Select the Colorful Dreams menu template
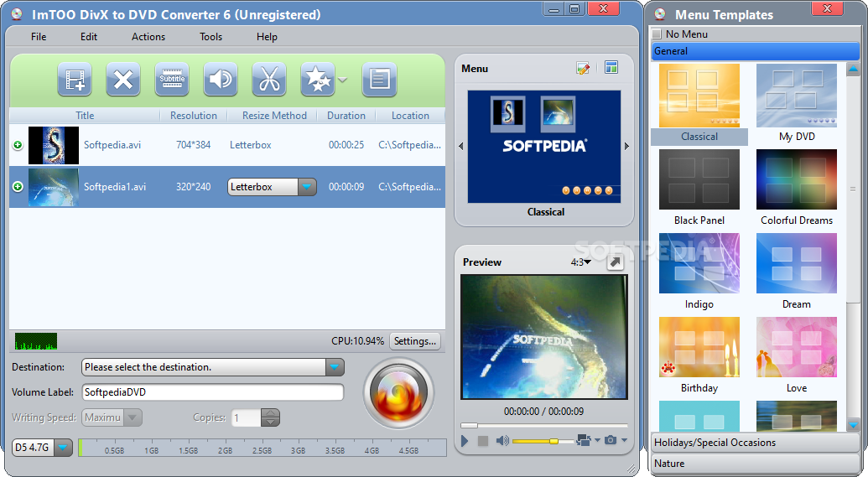The image size is (868, 477). click(797, 188)
